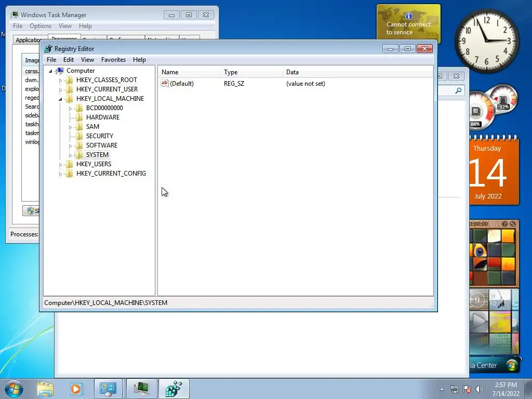
Task: Switch to Control Panel taskbar button
Action: pyautogui.click(x=108, y=389)
